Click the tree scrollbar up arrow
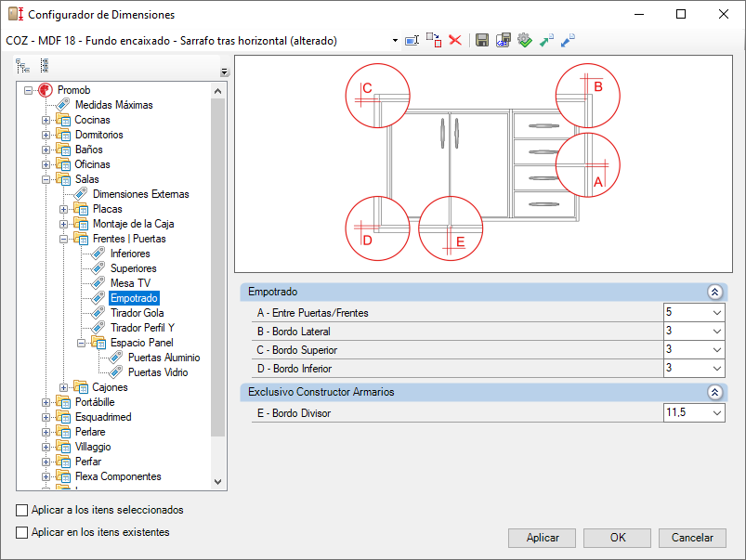746x560 pixels. 218,90
